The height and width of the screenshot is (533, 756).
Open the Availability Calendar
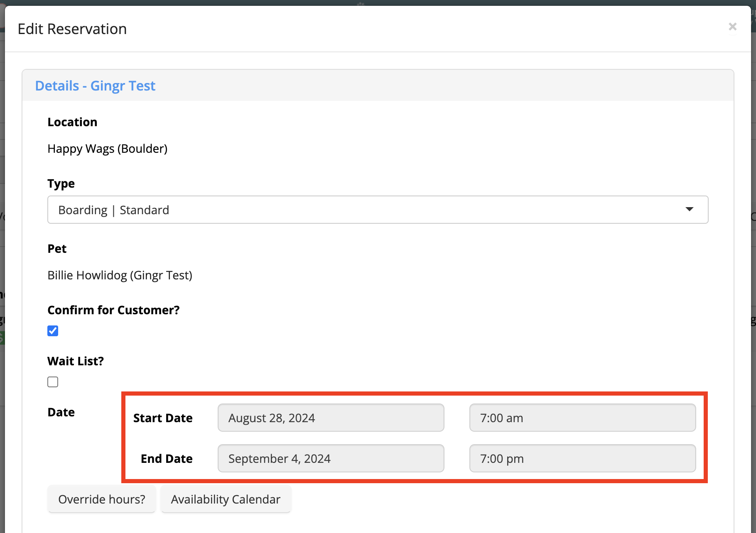tap(226, 499)
